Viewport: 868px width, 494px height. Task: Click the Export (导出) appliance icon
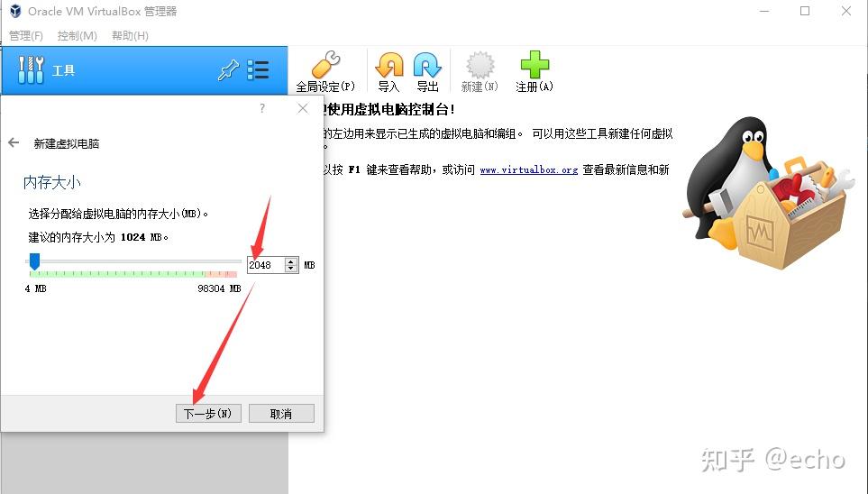427,65
